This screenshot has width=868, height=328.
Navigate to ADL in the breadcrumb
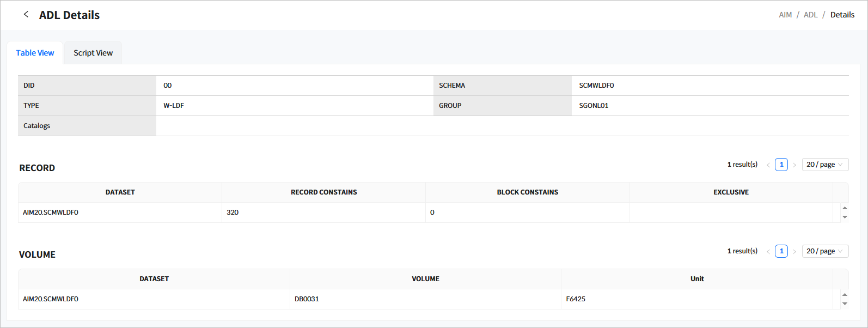point(810,15)
